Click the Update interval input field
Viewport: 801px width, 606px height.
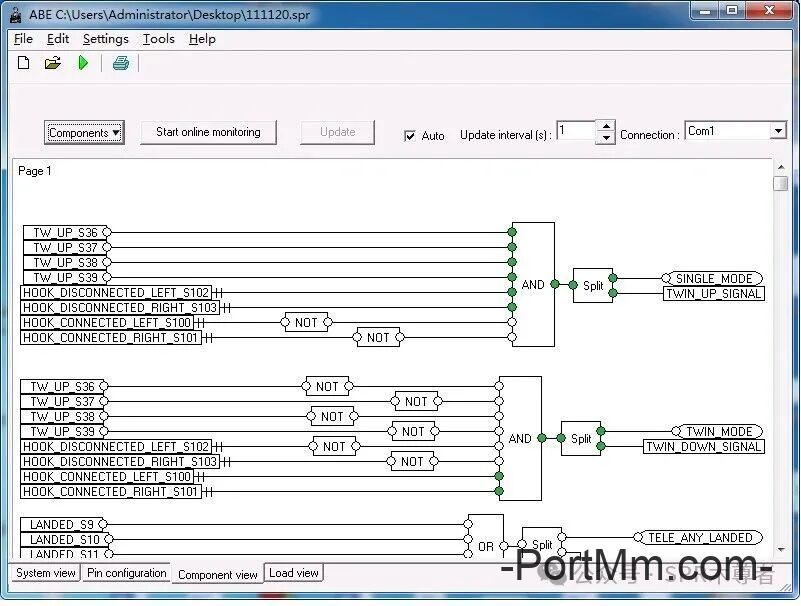tap(575, 131)
